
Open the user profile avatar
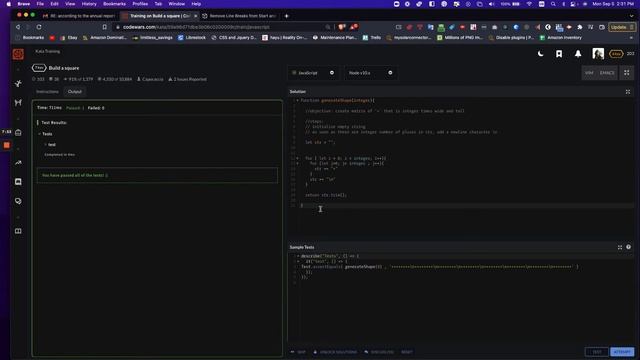point(598,54)
